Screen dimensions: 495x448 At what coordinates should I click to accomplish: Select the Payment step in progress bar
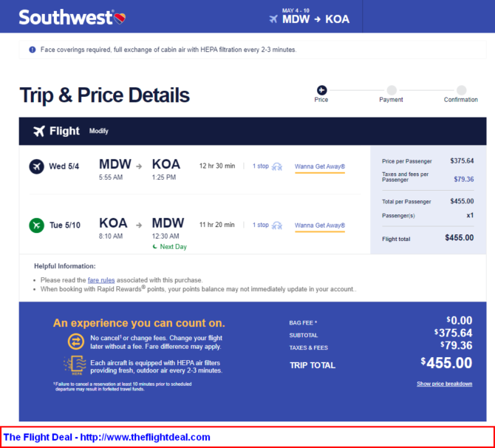[392, 94]
